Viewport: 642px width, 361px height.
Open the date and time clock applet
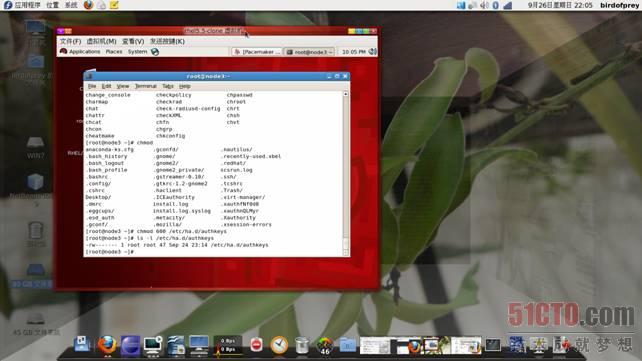coord(560,5)
